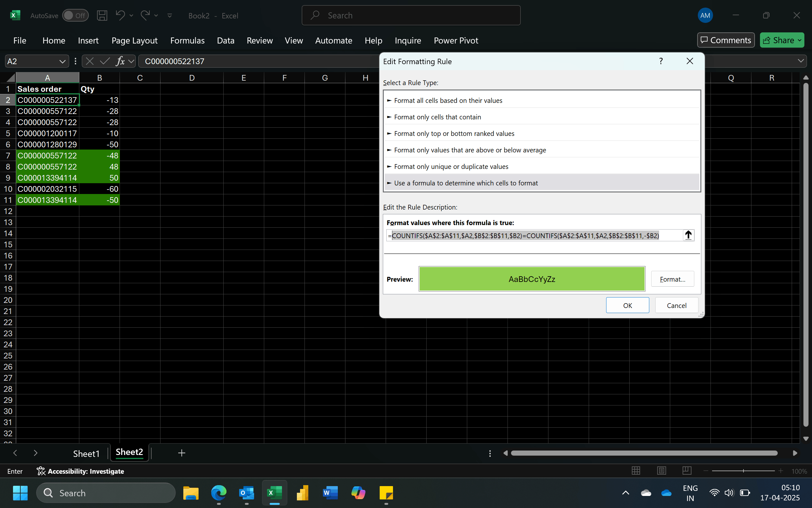Viewport: 812px width, 508px height.
Task: Click the AM account avatar
Action: [x=705, y=16]
